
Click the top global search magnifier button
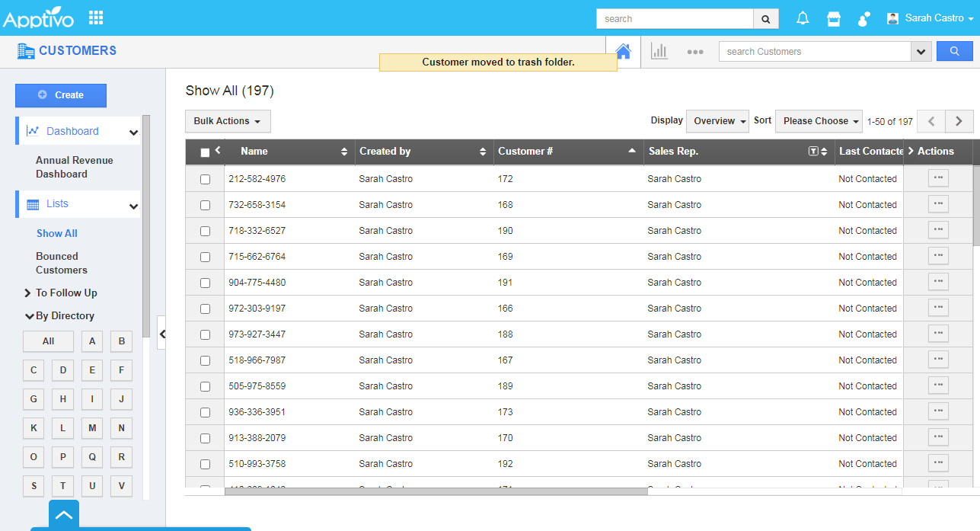766,19
